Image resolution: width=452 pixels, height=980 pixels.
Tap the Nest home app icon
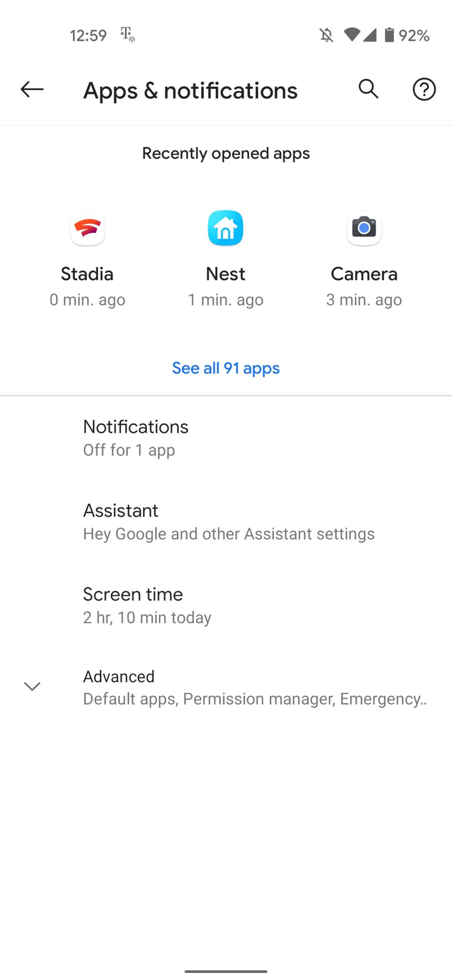[226, 228]
